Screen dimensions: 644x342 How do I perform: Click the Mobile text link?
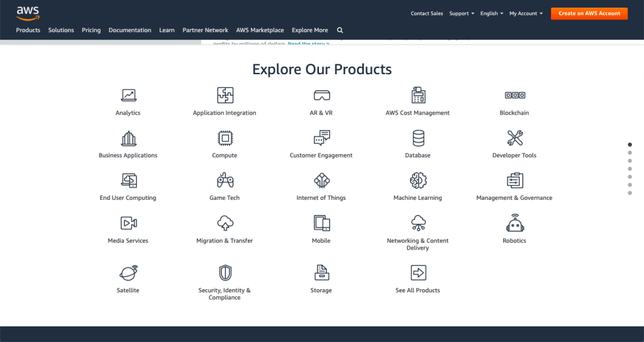321,241
